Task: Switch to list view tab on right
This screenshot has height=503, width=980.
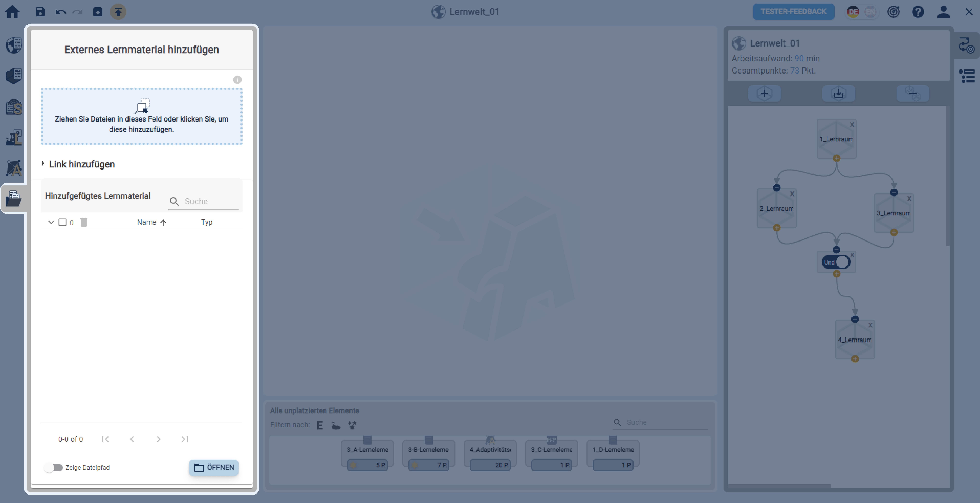Action: coord(967,76)
